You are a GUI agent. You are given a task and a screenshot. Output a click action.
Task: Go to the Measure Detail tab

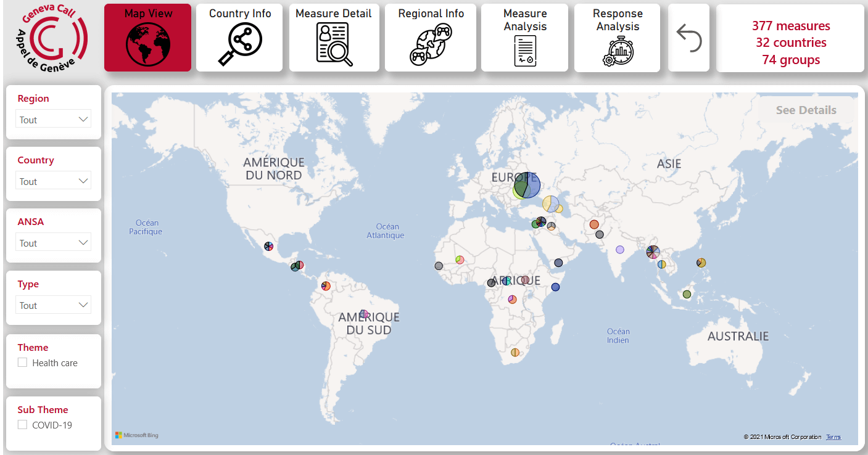(334, 38)
